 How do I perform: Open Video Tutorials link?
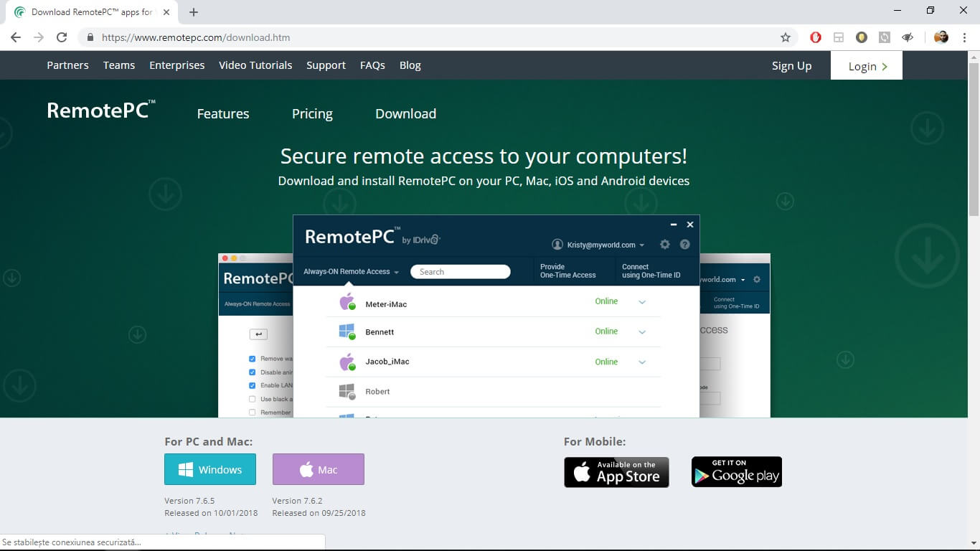click(x=255, y=65)
